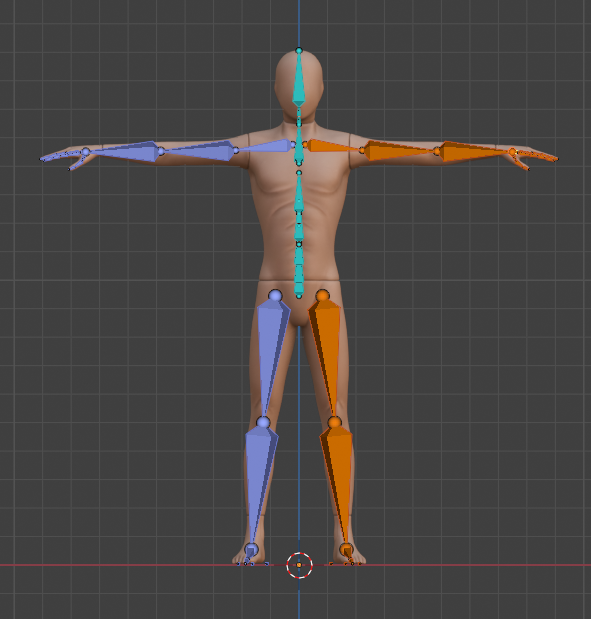Screen dimensions: 591x619
Task: Click the blue hip joint sphere
Action: coord(275,295)
